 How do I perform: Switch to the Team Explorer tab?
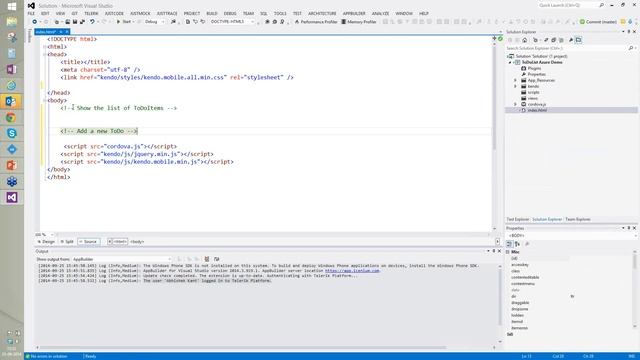click(578, 220)
